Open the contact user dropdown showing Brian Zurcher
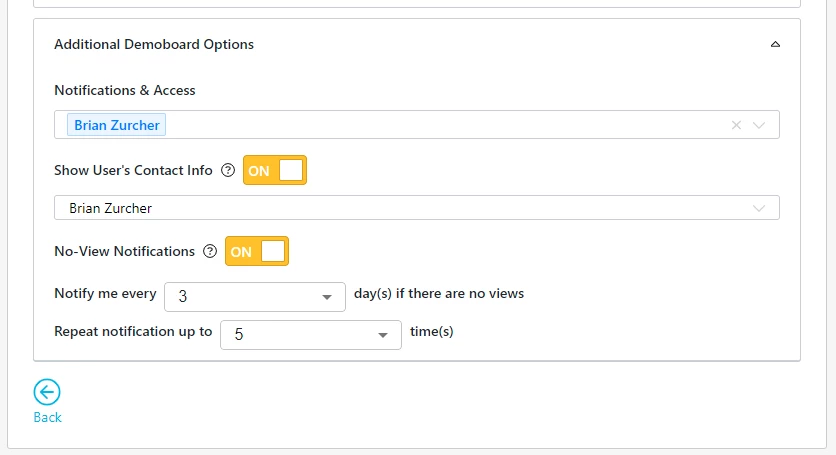Viewport: 836px width, 455px height. coord(400,208)
